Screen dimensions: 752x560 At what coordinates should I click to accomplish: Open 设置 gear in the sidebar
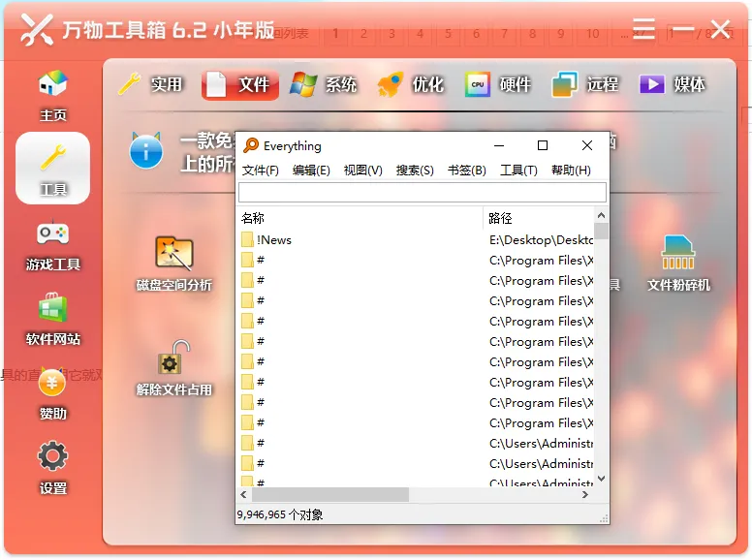[x=52, y=468]
